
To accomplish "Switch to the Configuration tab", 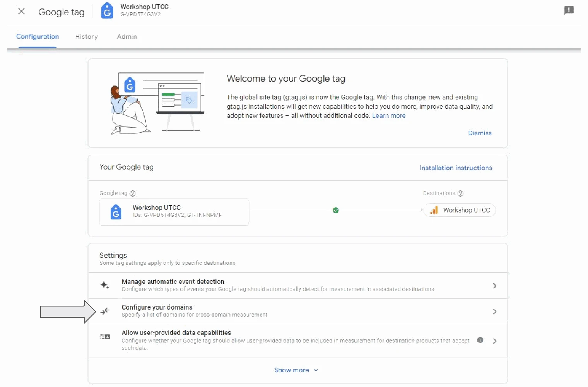I will (x=38, y=36).
